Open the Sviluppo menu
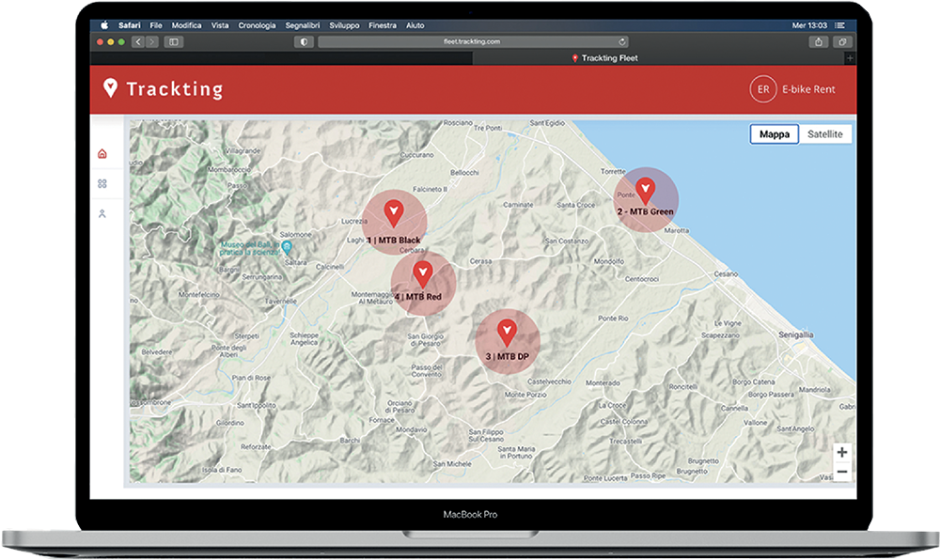940x560 pixels. click(x=344, y=25)
